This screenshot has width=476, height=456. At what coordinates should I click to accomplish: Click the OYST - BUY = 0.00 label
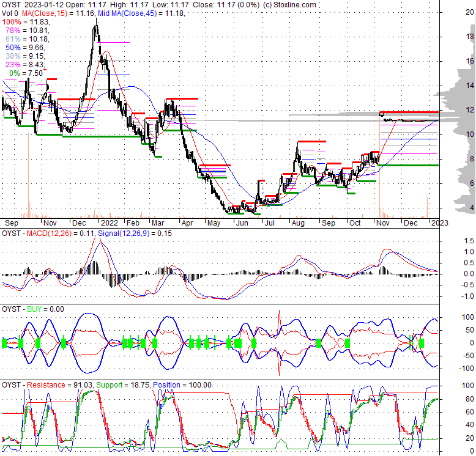pos(33,309)
